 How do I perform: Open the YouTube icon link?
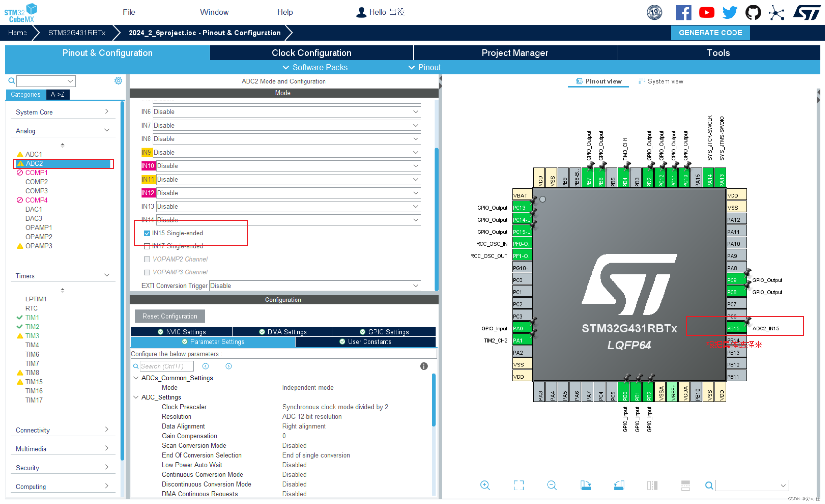[706, 12]
